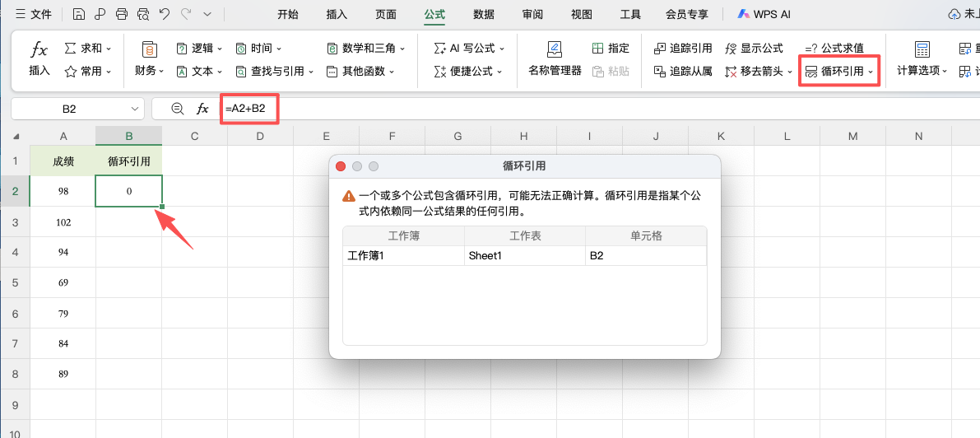Close the 循环引用 dialog with red button
The height and width of the screenshot is (438, 980).
pos(341,166)
